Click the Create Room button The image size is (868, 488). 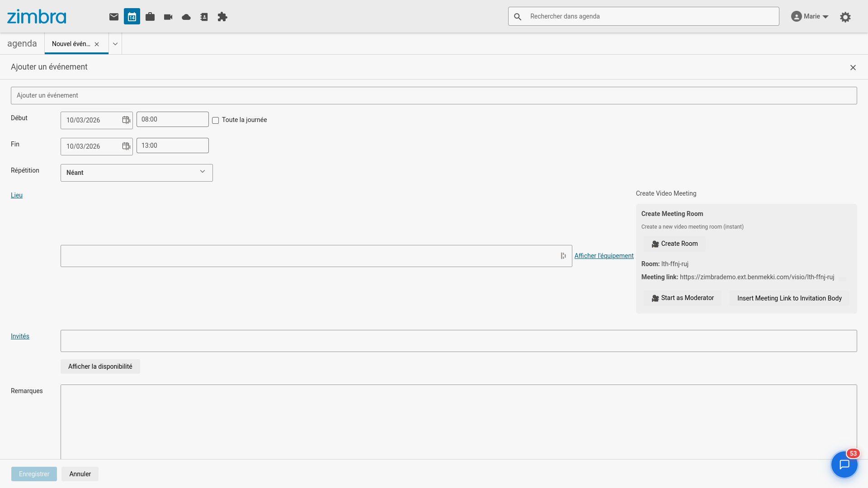(x=675, y=244)
